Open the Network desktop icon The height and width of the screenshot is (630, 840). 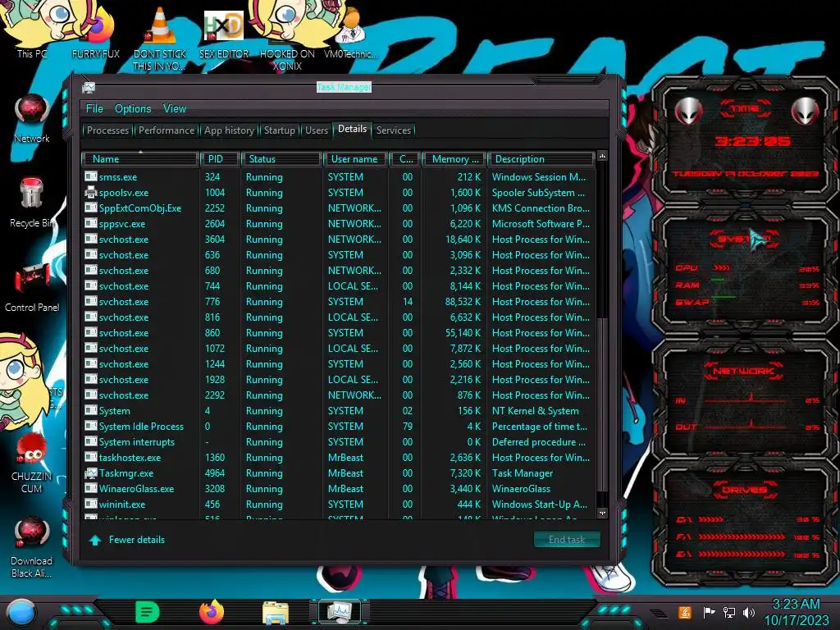tap(32, 118)
